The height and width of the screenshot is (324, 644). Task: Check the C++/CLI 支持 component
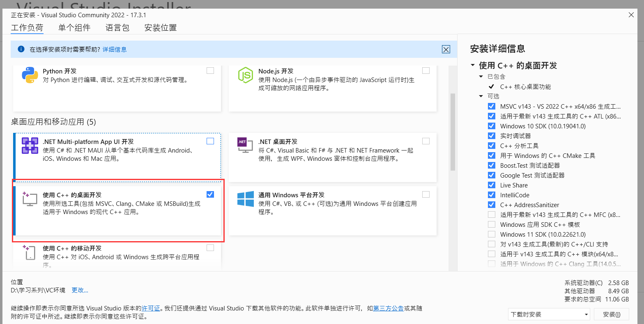492,244
